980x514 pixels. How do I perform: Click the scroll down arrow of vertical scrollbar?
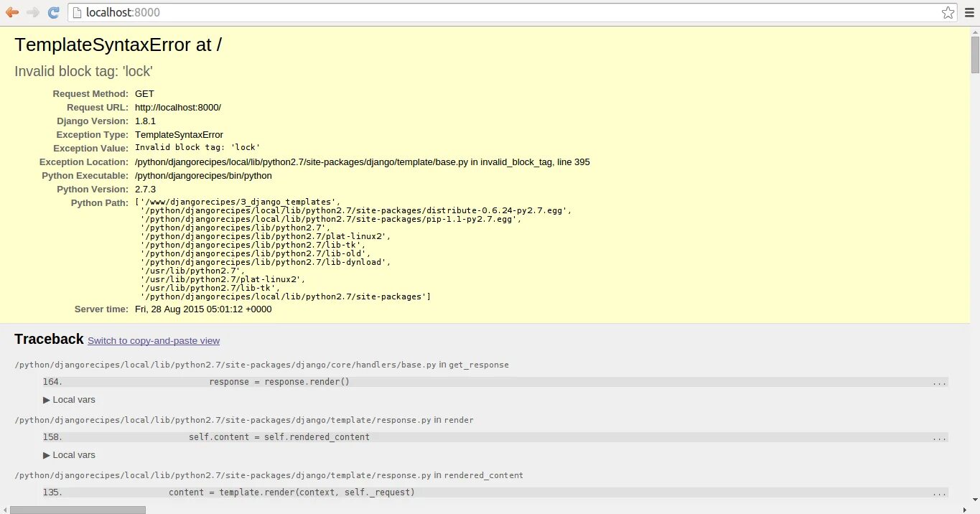(x=975, y=500)
